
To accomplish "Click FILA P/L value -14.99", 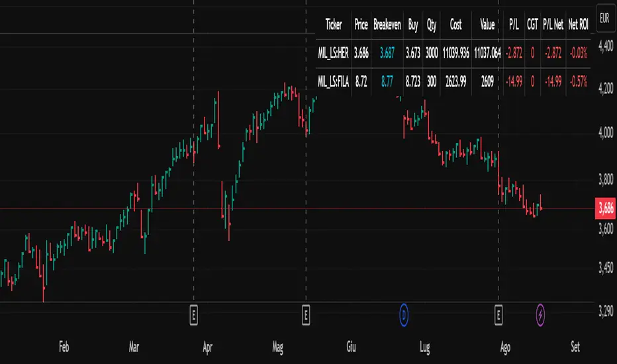I will click(x=514, y=81).
